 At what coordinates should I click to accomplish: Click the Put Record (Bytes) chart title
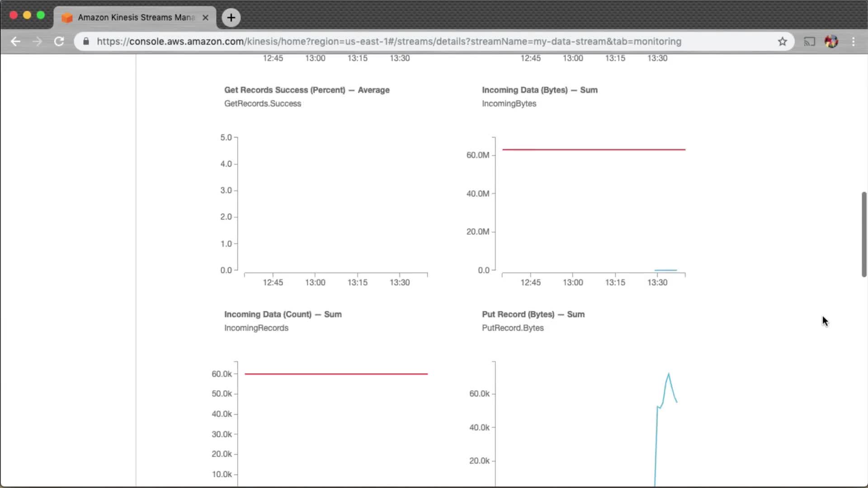pos(533,314)
